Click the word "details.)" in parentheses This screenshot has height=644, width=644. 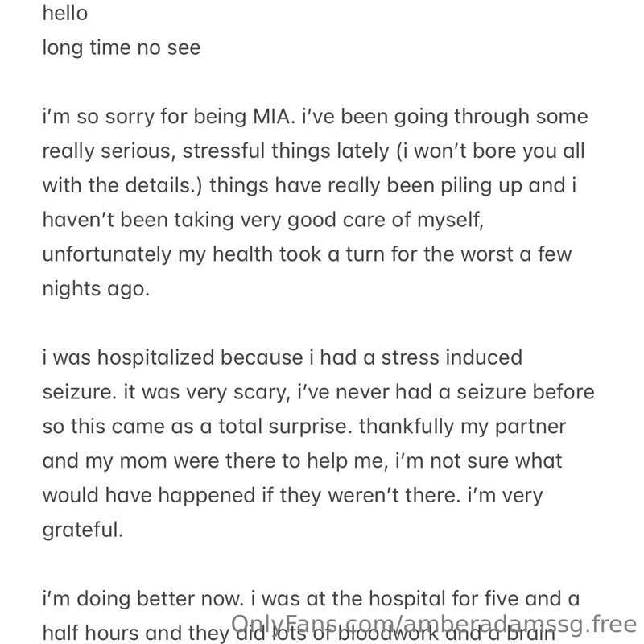tap(164, 185)
